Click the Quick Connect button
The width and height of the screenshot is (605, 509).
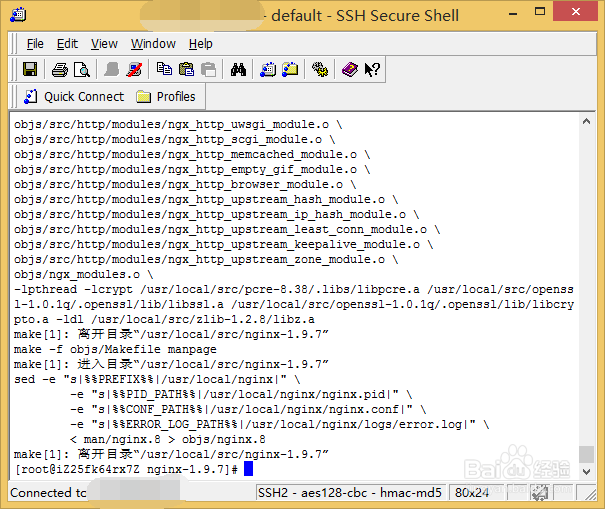pos(74,96)
